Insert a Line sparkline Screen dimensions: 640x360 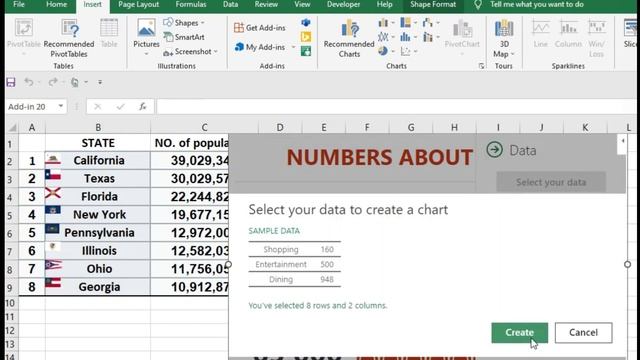[x=540, y=34]
